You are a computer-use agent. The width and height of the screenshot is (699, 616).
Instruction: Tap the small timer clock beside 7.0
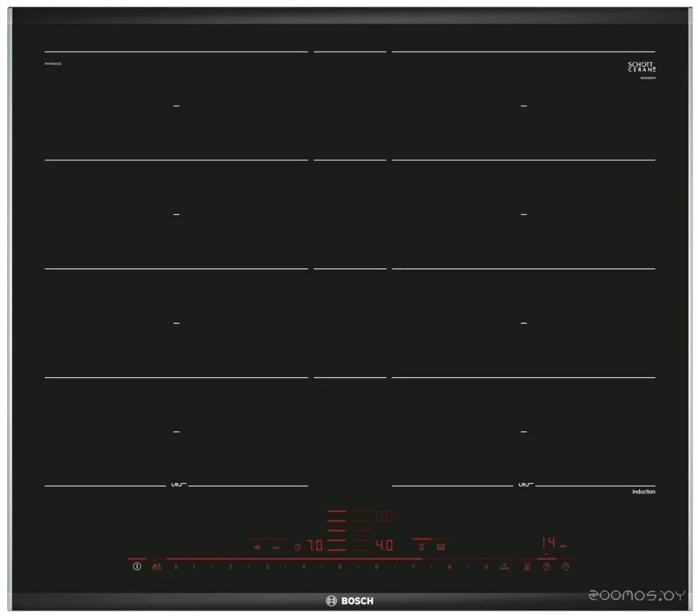[297, 547]
